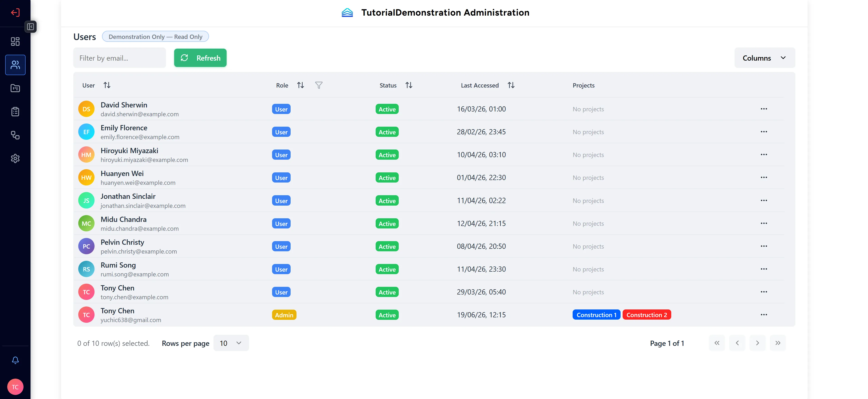This screenshot has height=399, width=868.
Task: Click the TutorialDemonstration logo icon
Action: (347, 13)
